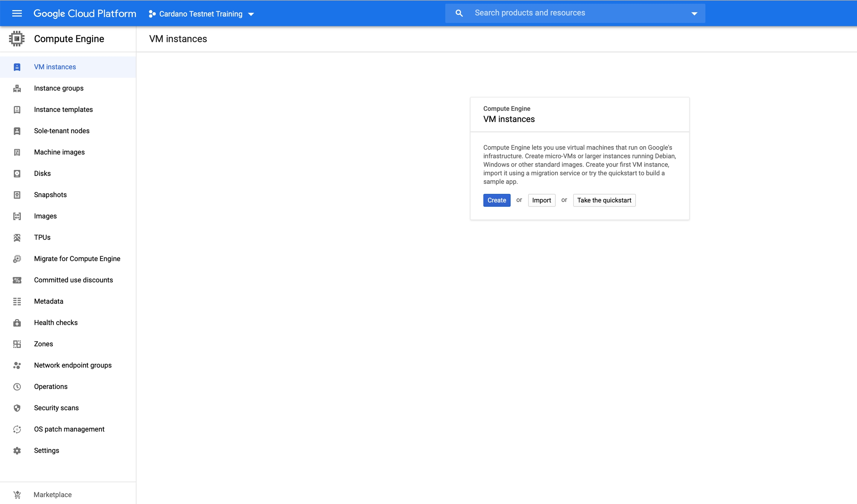Click the Import button
Screen dimensions: 857x504
click(x=541, y=200)
